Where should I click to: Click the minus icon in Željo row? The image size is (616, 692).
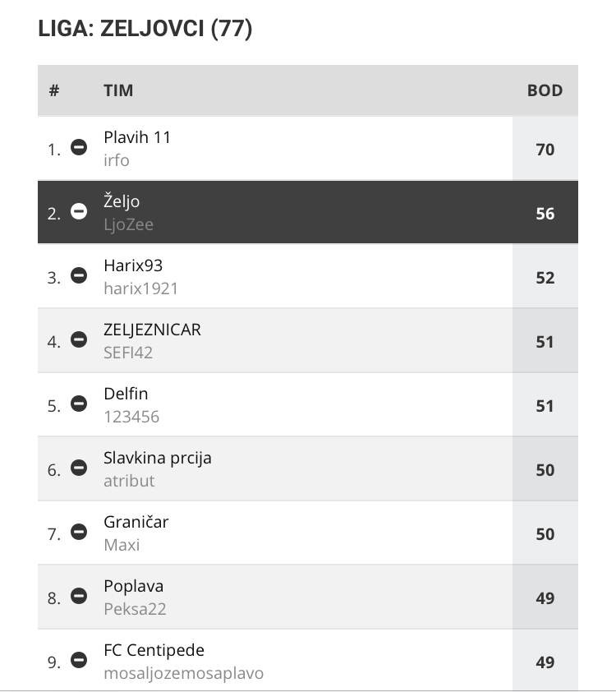(x=79, y=211)
